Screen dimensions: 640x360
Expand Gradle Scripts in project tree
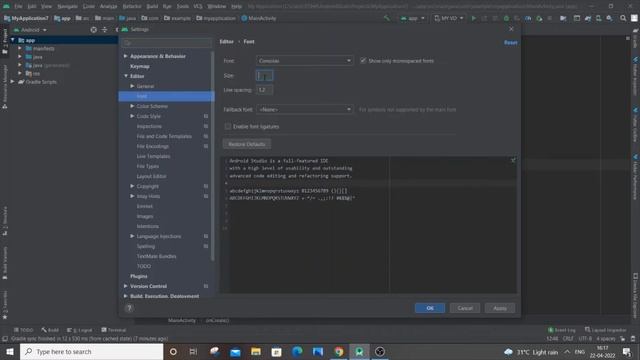[13, 82]
